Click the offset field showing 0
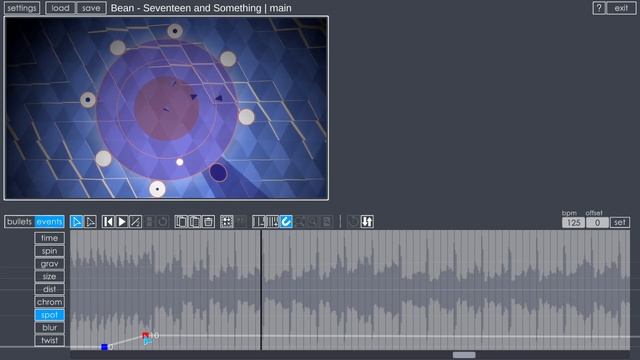This screenshot has height=360, width=640. pyautogui.click(x=597, y=222)
